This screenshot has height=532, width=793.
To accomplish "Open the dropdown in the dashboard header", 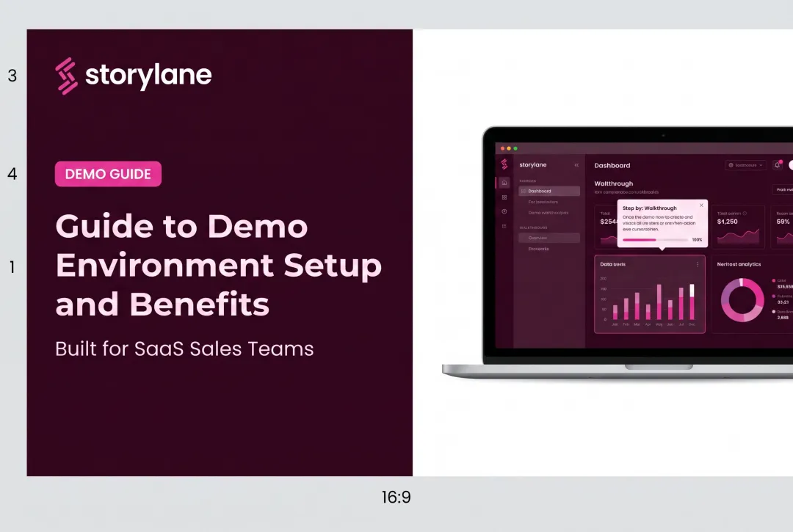I will [745, 165].
